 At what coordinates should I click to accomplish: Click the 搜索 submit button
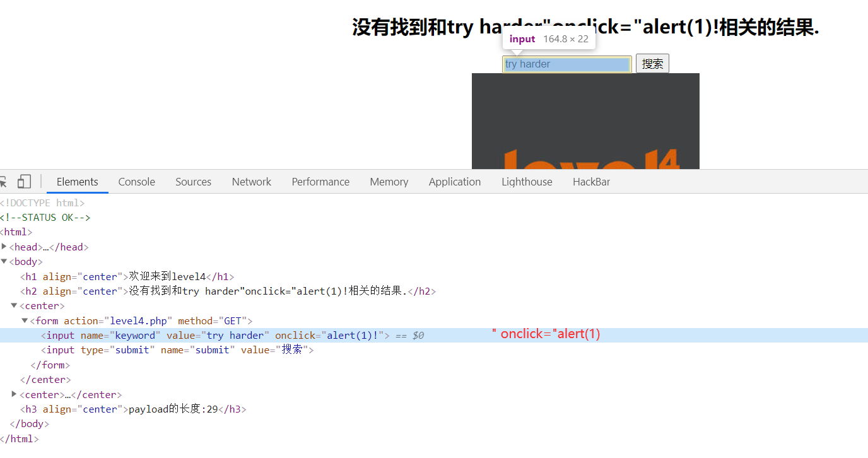pos(652,64)
